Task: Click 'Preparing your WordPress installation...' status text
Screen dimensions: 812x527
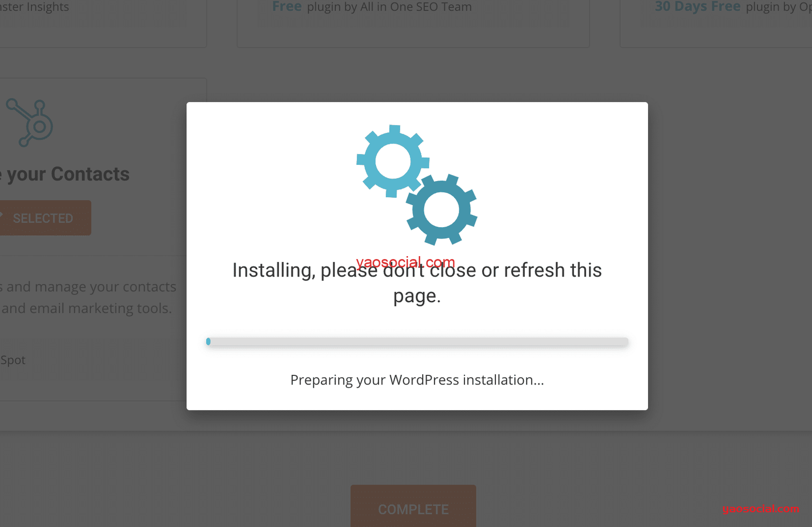Action: coord(417,380)
